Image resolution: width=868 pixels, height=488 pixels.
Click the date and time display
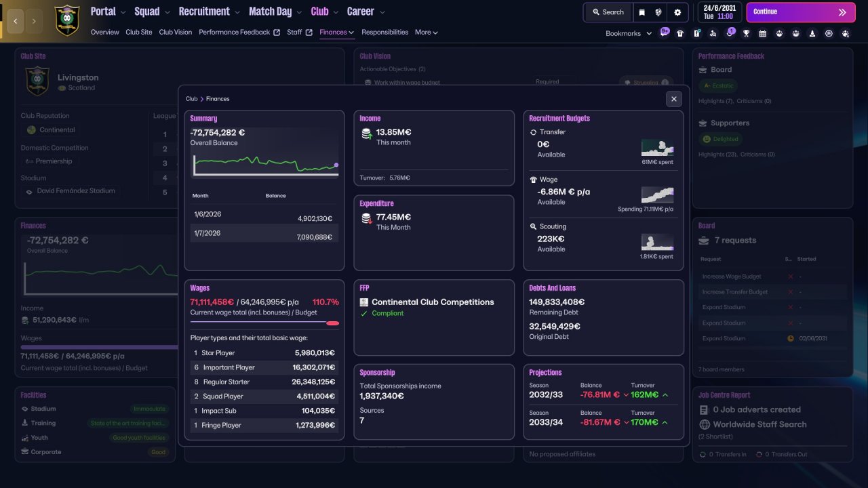click(x=719, y=12)
